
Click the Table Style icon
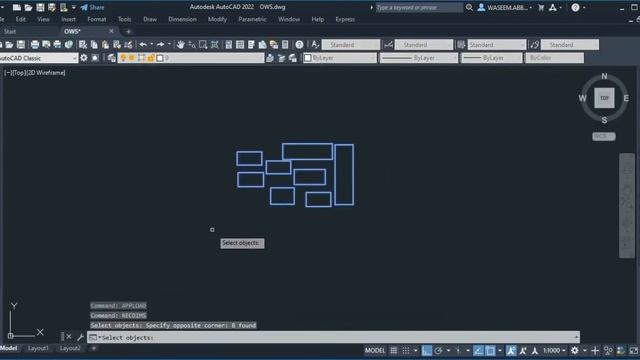461,45
